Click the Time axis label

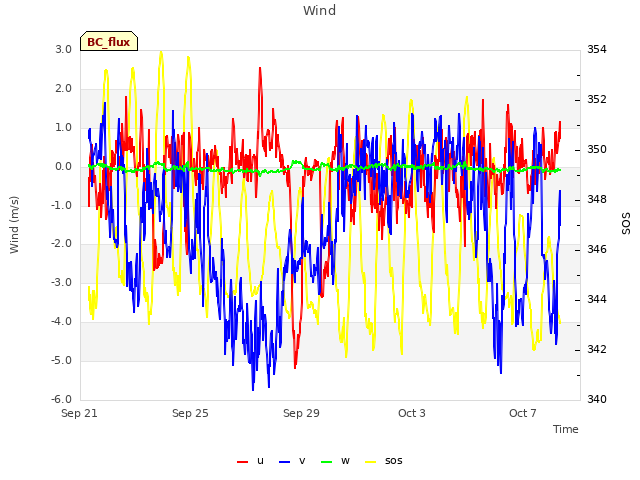coord(566,429)
